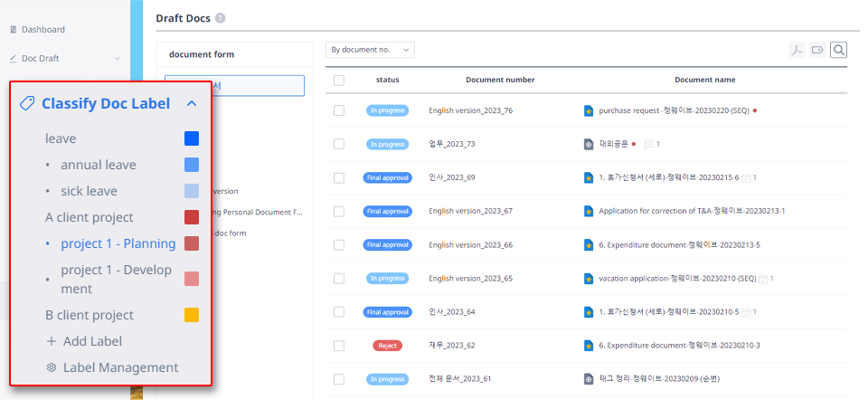Open Dashboard from the sidebar

point(42,29)
